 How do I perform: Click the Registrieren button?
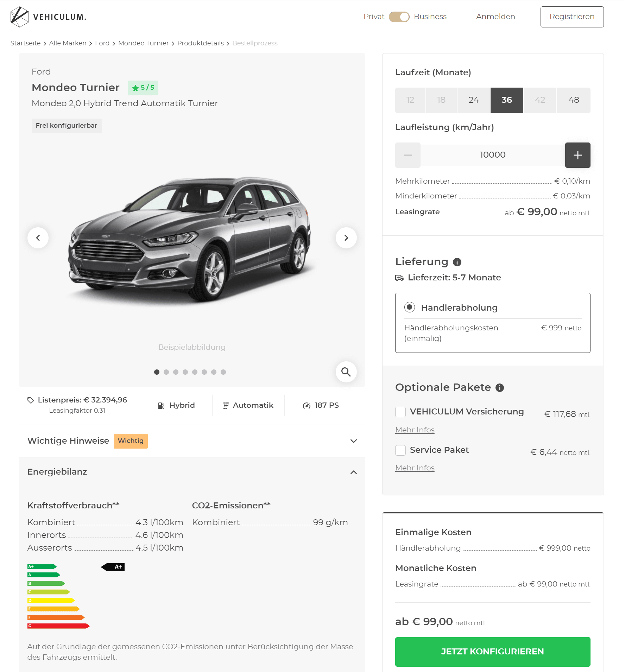[572, 17]
